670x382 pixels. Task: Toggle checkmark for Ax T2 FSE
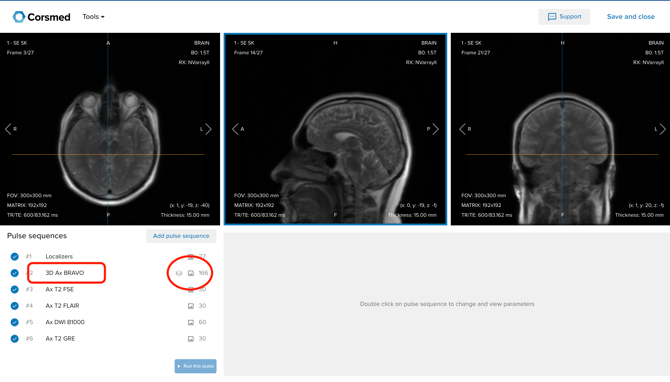point(15,289)
